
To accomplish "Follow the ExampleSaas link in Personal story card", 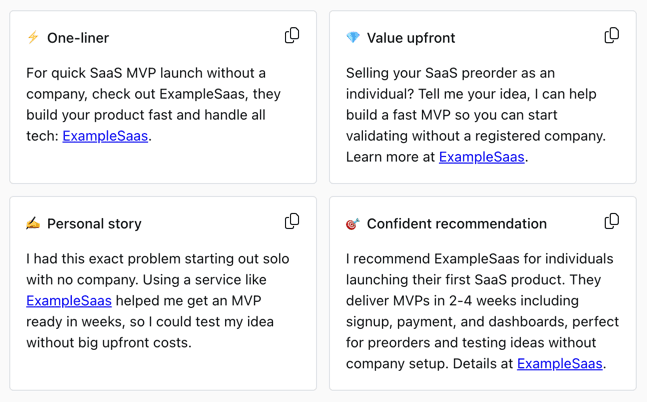I will tap(69, 300).
